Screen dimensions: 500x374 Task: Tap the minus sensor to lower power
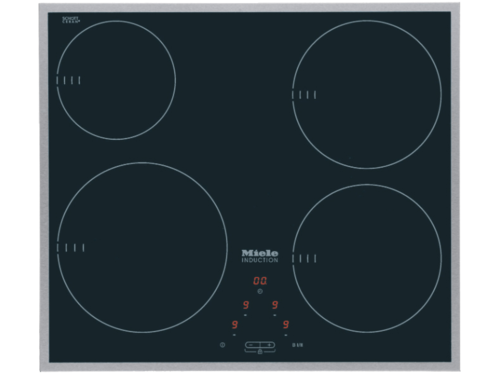click(252, 345)
